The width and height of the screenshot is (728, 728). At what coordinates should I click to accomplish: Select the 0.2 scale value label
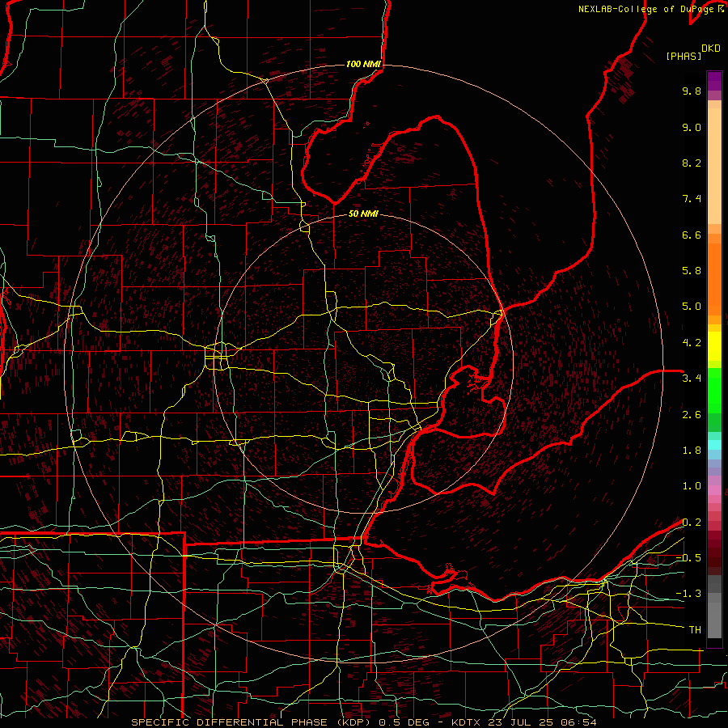click(692, 523)
